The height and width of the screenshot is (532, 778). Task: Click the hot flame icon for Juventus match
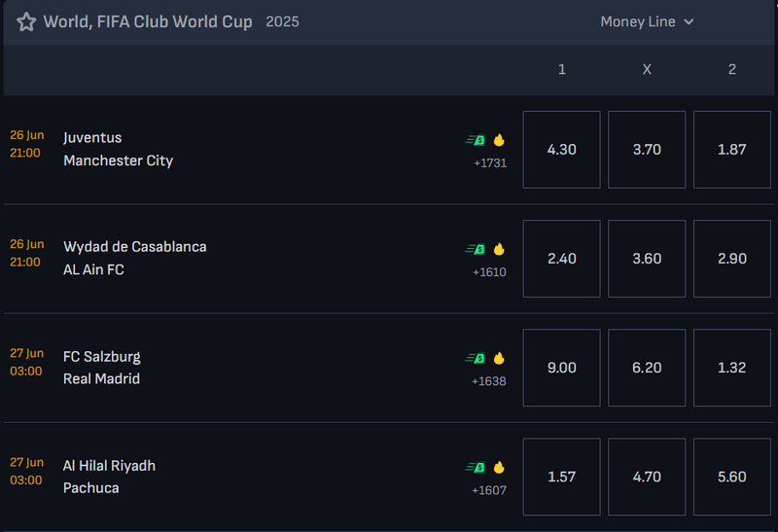coord(499,140)
